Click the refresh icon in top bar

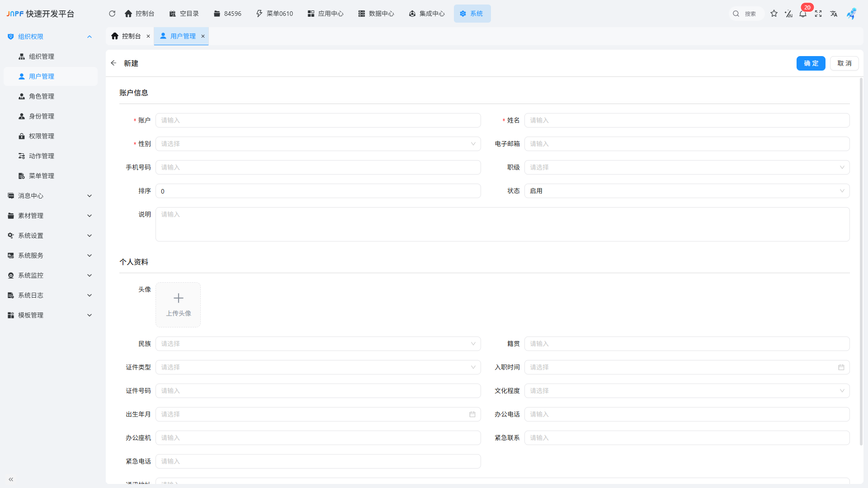click(112, 14)
